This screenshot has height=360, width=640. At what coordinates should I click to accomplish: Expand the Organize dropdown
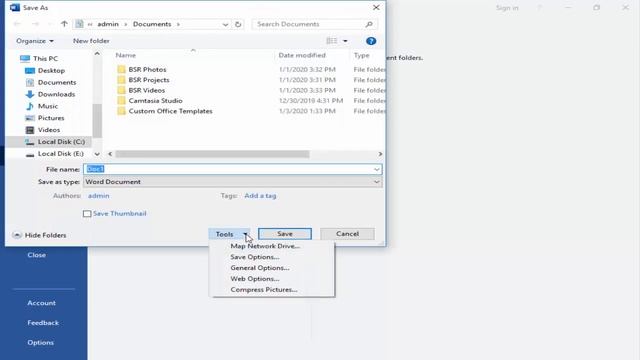coord(35,41)
